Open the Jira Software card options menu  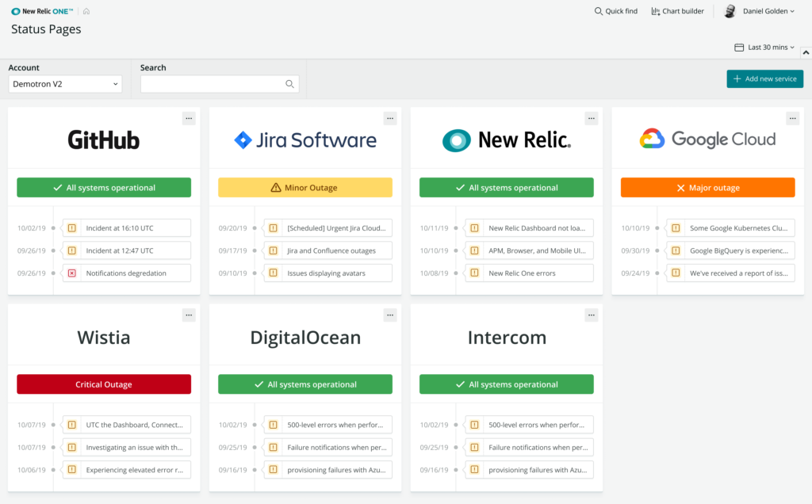click(390, 119)
